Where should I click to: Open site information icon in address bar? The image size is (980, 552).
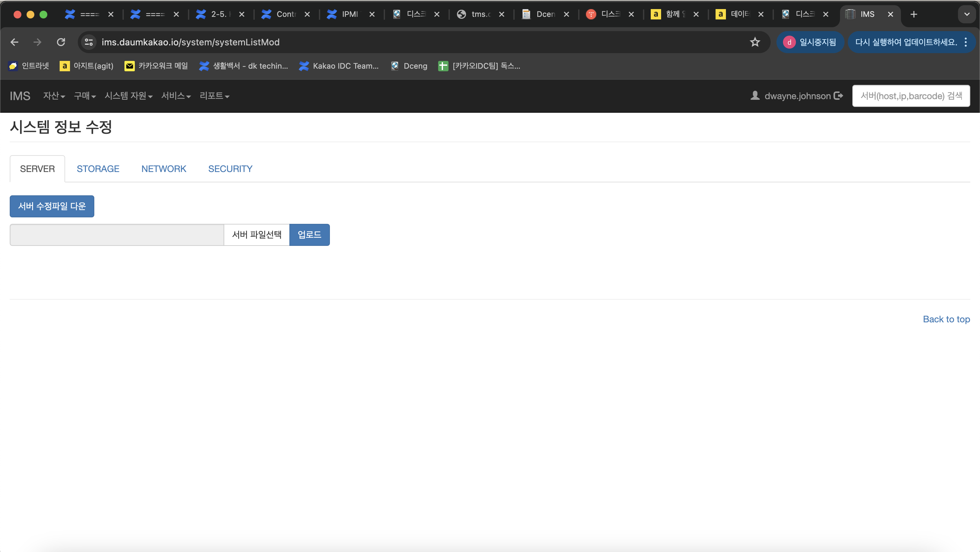tap(89, 42)
